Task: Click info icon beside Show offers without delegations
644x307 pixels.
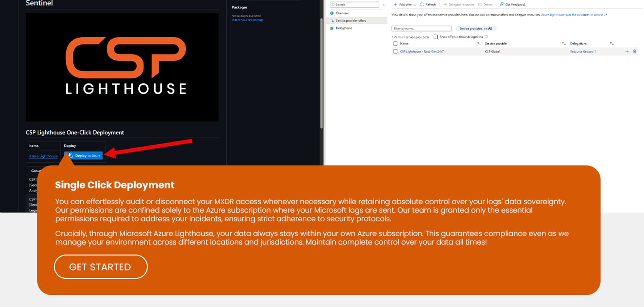Action: pyautogui.click(x=486, y=37)
